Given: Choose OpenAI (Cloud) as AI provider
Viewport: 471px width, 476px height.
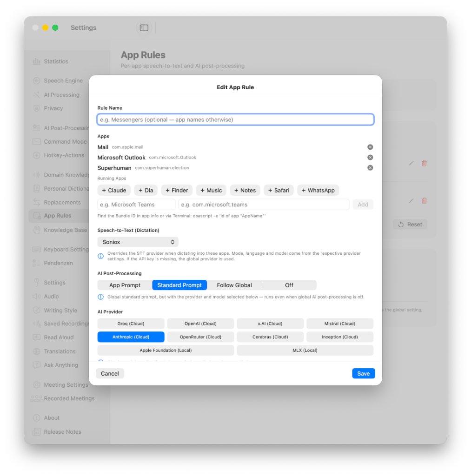Looking at the screenshot, I should pyautogui.click(x=200, y=324).
